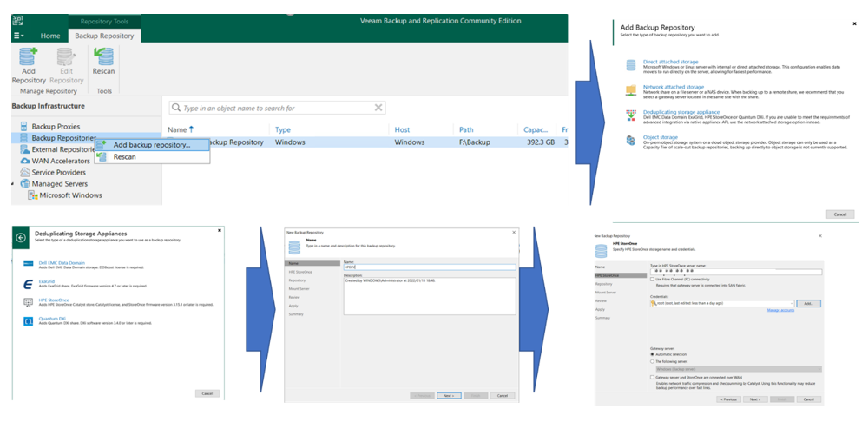
Task: Click the object name search field
Action: [x=278, y=108]
